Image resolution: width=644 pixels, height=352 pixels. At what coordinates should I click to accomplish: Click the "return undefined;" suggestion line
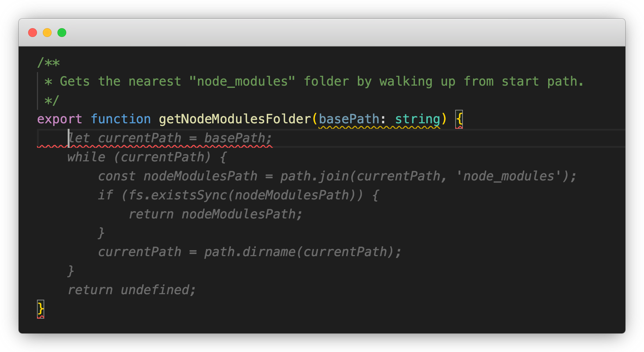[x=132, y=290]
